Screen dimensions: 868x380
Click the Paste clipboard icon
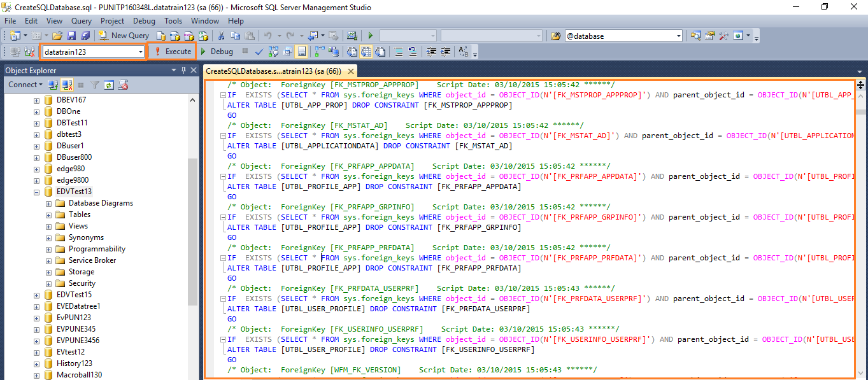point(250,36)
